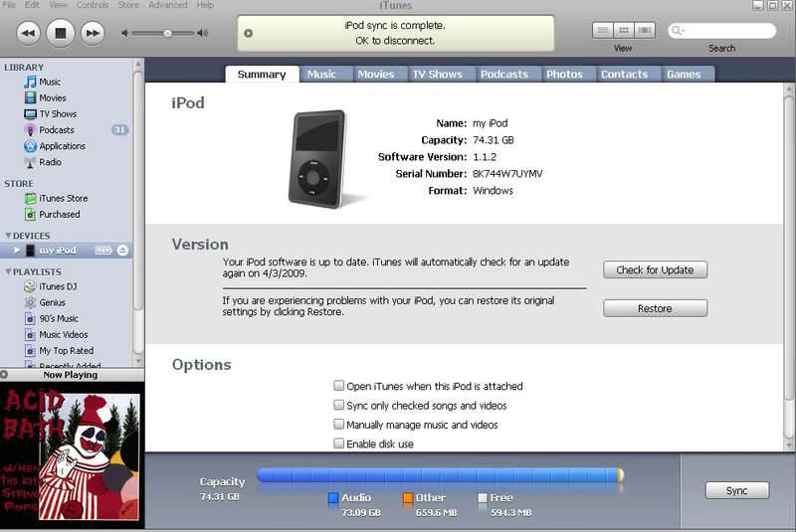Viewport: 796px width, 532px height.
Task: Click the white Free legend swatch
Action: [483, 498]
